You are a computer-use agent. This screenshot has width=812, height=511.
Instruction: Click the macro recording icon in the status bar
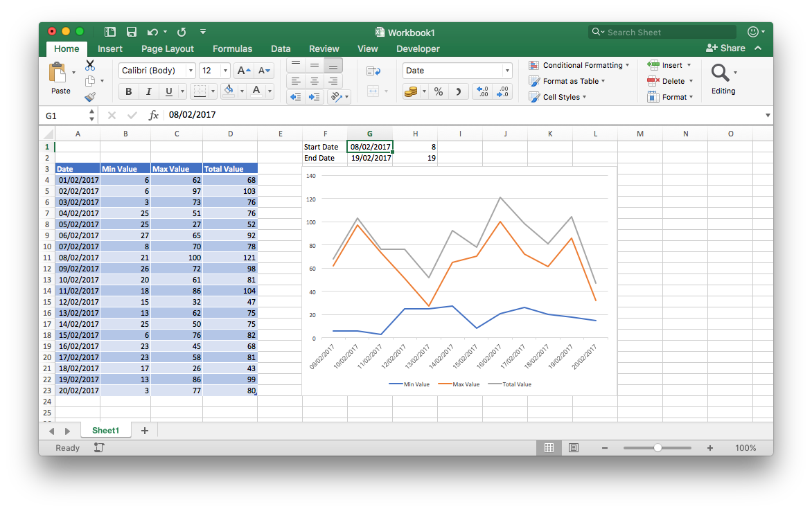point(99,448)
